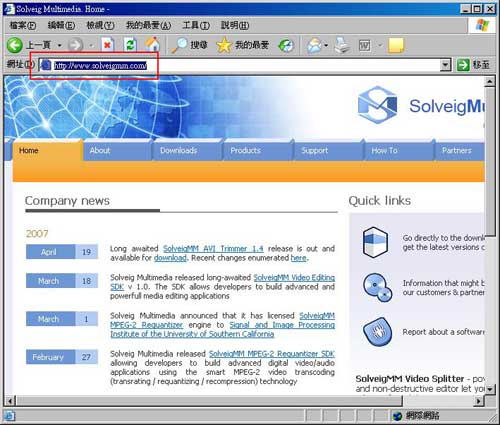The image size is (500, 425).
Task: Open the Signal and Image Processing Institute link
Action: [282, 325]
